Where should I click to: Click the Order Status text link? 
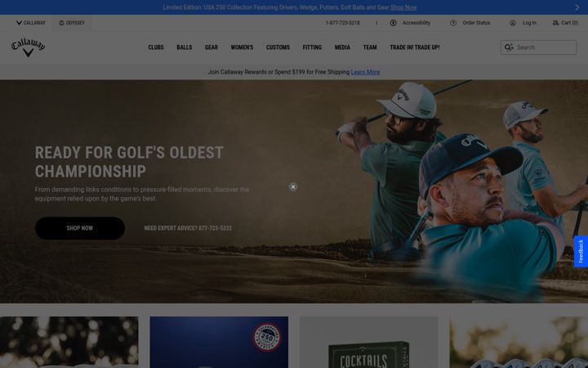[x=476, y=23]
